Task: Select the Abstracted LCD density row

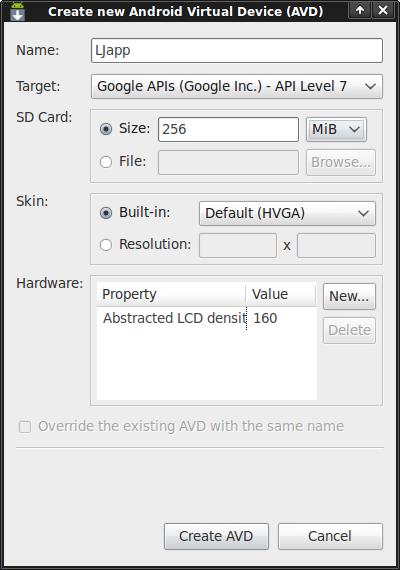Action: (x=207, y=318)
